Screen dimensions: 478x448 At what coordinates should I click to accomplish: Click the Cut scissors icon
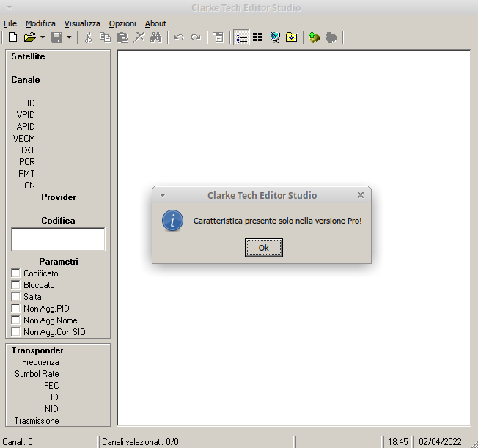89,37
